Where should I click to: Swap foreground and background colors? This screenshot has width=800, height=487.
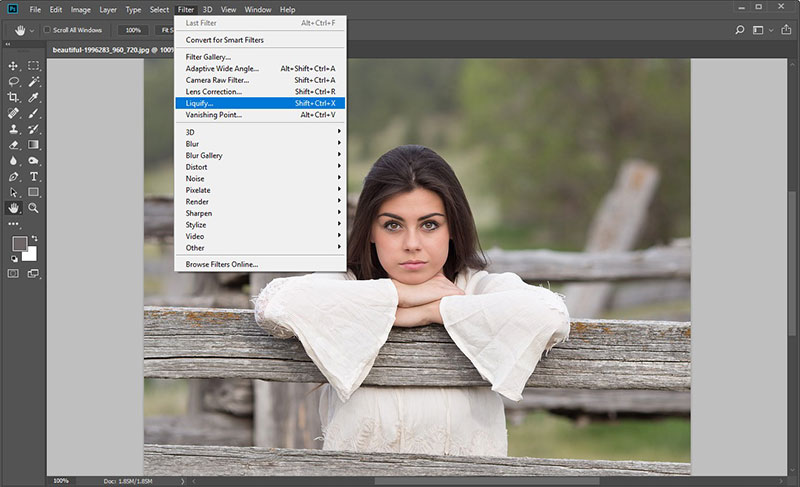(x=34, y=238)
